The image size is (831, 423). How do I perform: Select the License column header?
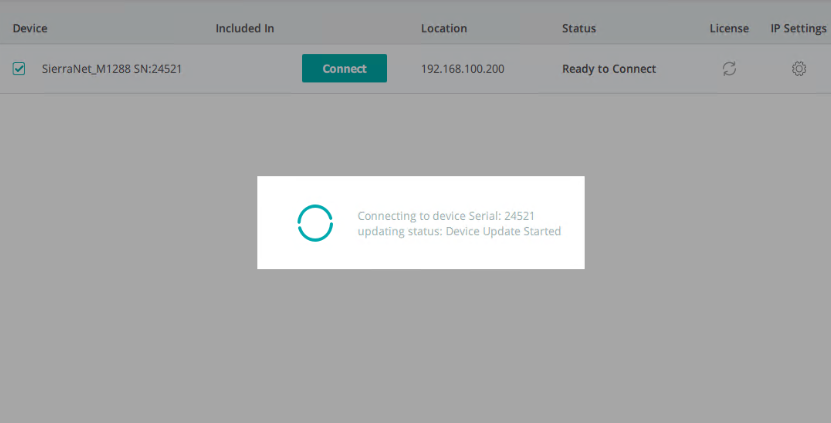coord(729,28)
